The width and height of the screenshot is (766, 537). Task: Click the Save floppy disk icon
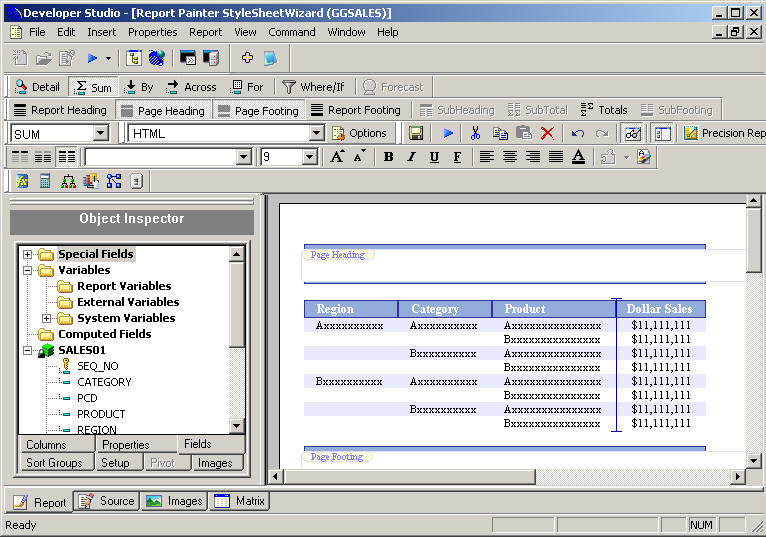coord(416,133)
